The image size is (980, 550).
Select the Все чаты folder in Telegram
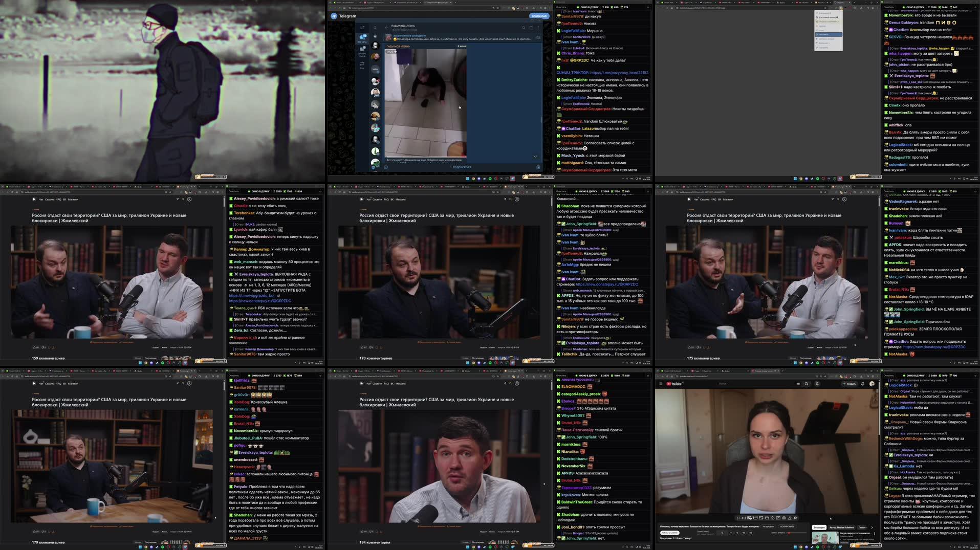(362, 38)
